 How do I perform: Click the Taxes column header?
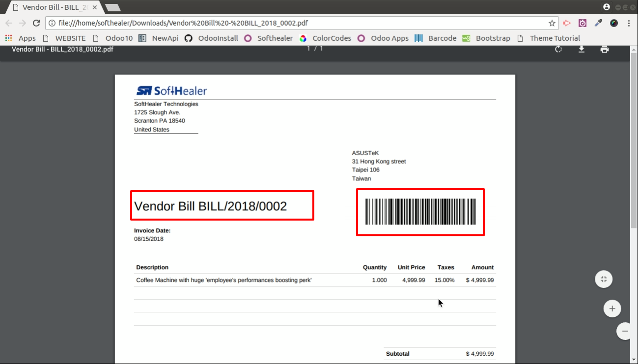click(x=446, y=267)
